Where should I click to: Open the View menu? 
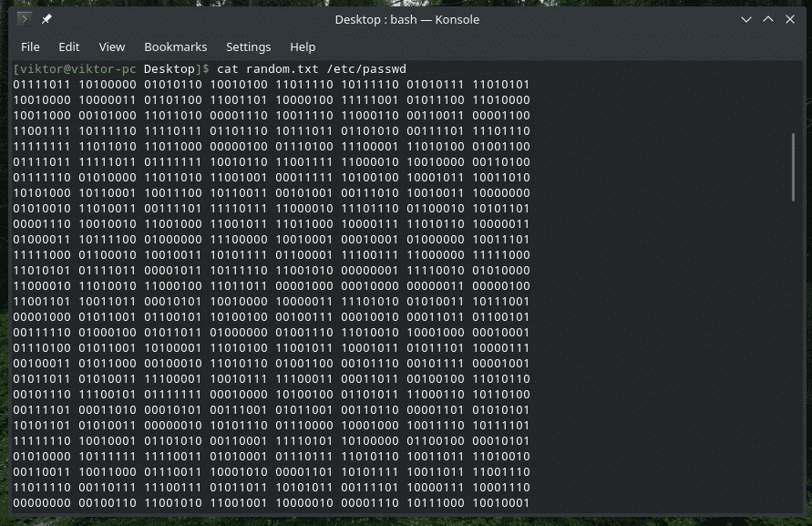[x=111, y=46]
